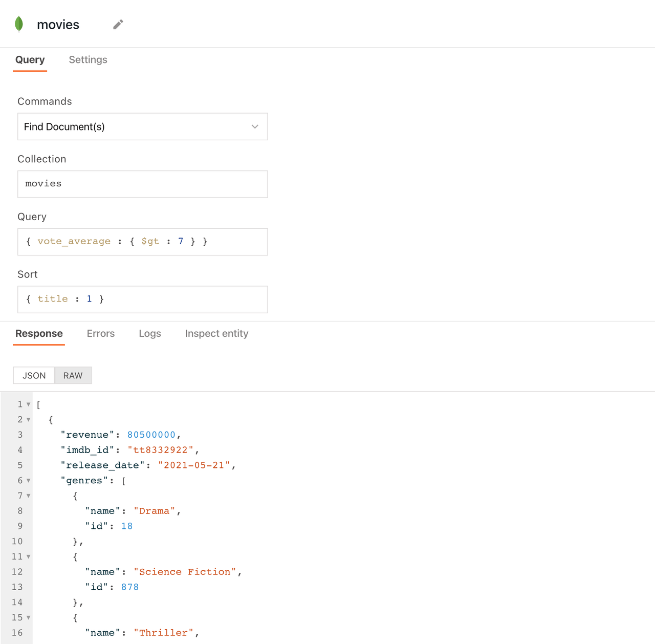Collapse the genres array on line 6
655x644 pixels.
(29, 481)
